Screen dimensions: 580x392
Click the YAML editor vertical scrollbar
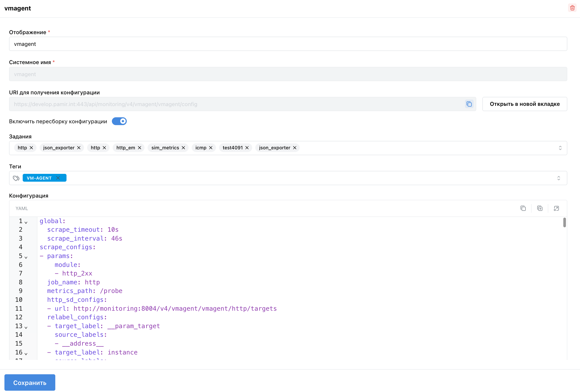pos(564,223)
